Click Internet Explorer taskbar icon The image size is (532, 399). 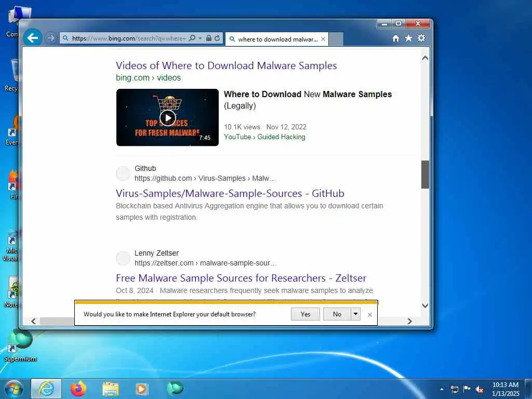tap(46, 389)
